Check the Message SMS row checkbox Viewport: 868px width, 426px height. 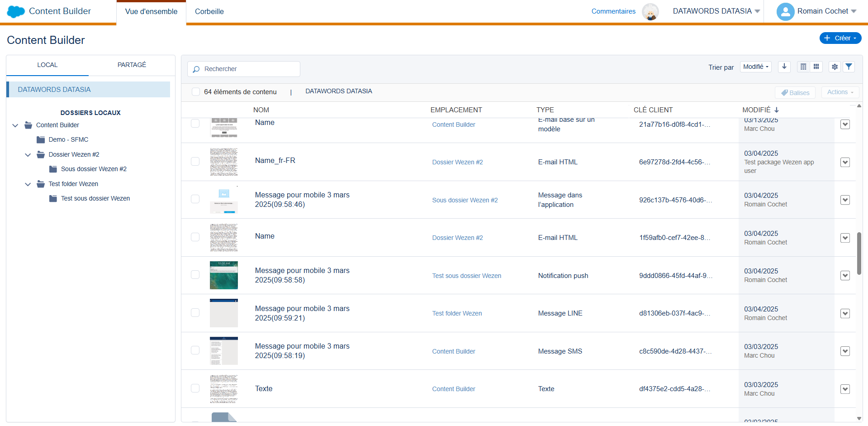point(195,350)
